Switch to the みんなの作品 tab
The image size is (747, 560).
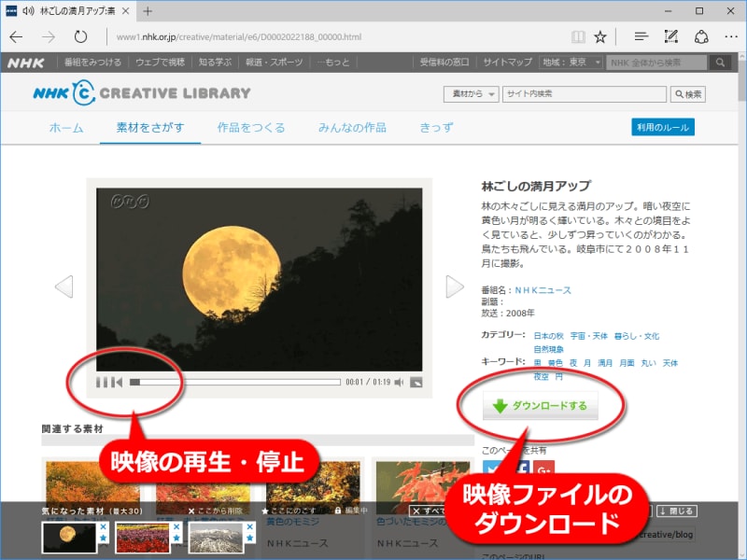(x=352, y=128)
